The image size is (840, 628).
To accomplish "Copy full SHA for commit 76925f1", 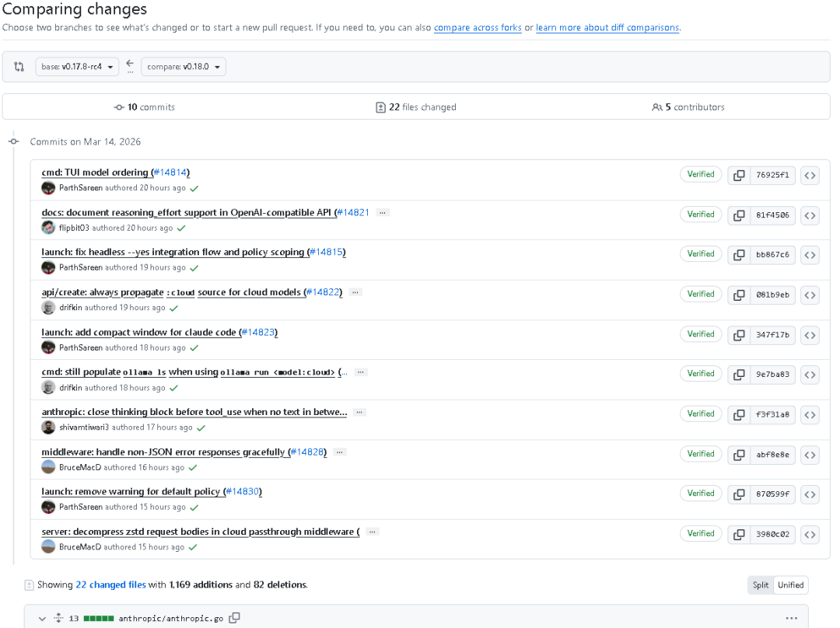I will point(738,175).
